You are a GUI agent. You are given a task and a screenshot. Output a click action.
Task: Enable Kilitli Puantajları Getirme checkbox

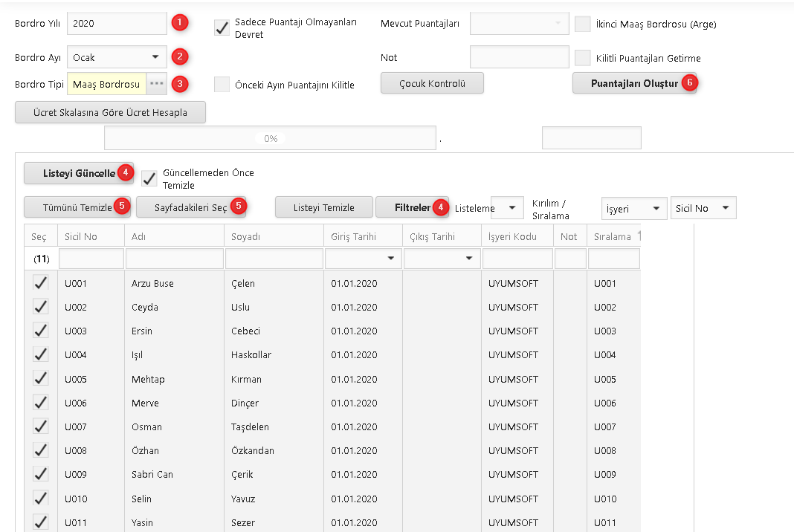click(x=582, y=57)
